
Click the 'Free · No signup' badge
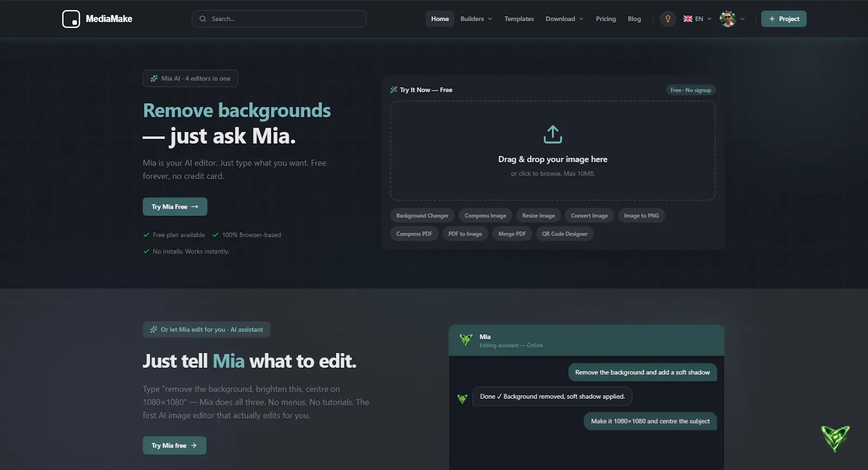691,90
